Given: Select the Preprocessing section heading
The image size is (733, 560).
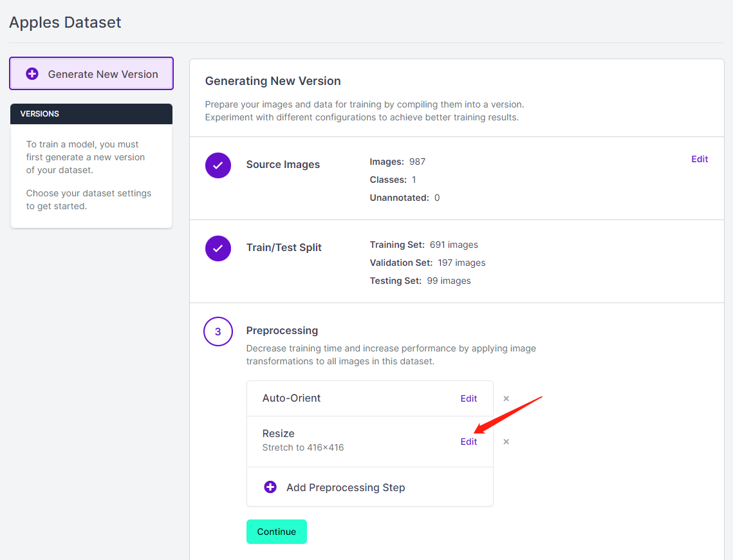Looking at the screenshot, I should [282, 330].
